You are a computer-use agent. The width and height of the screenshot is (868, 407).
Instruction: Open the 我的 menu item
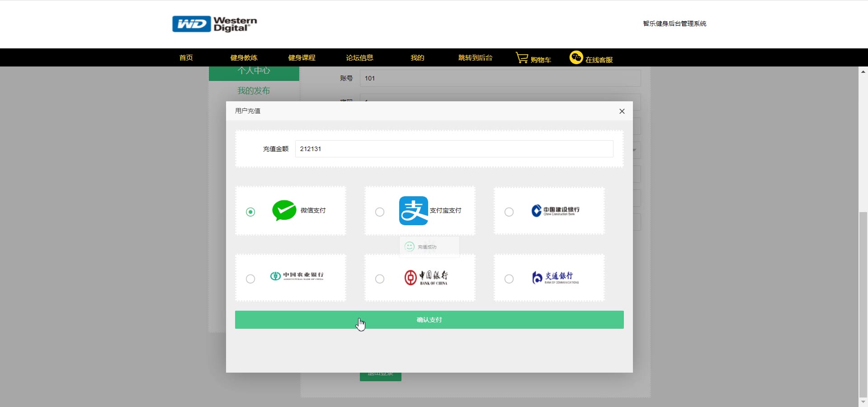[417, 57]
